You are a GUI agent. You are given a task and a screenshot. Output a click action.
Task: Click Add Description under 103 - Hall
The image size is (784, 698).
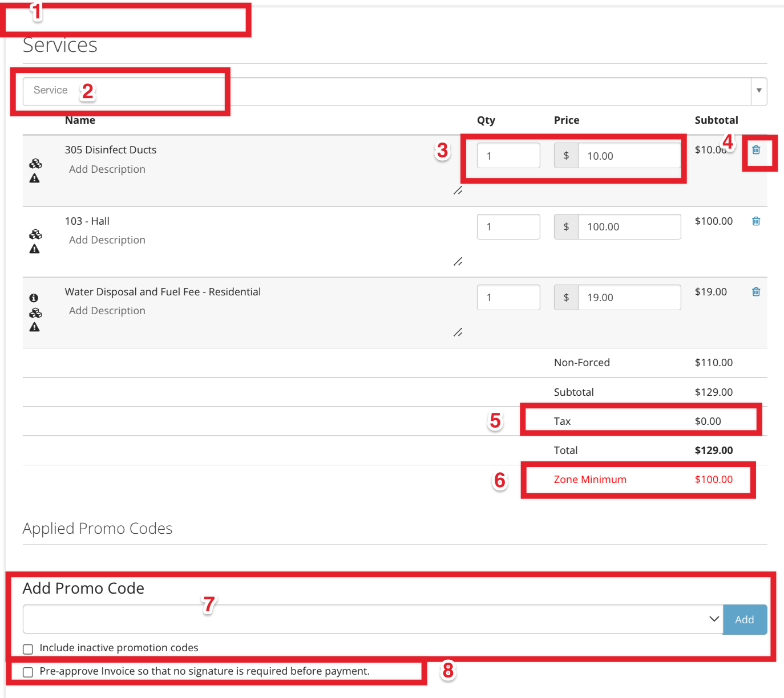pos(107,240)
